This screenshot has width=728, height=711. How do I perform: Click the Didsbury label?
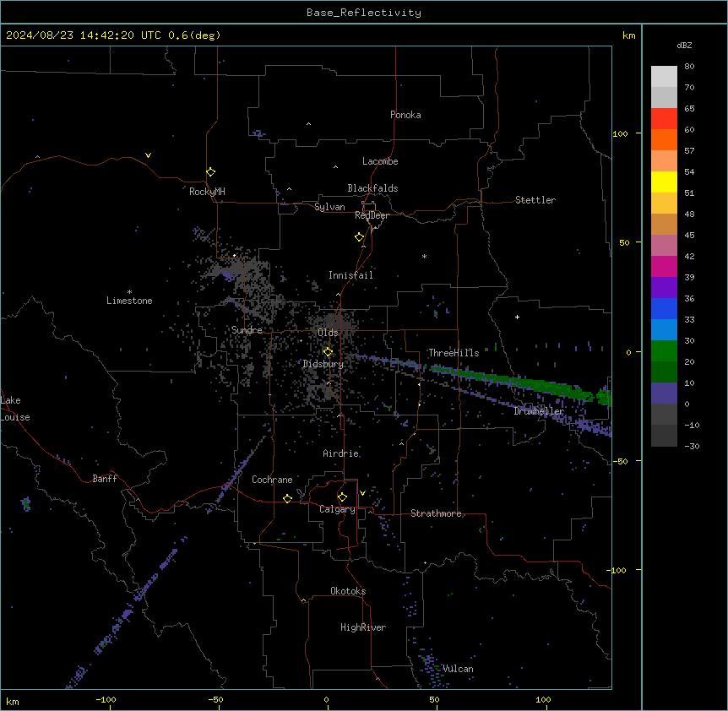point(323,364)
